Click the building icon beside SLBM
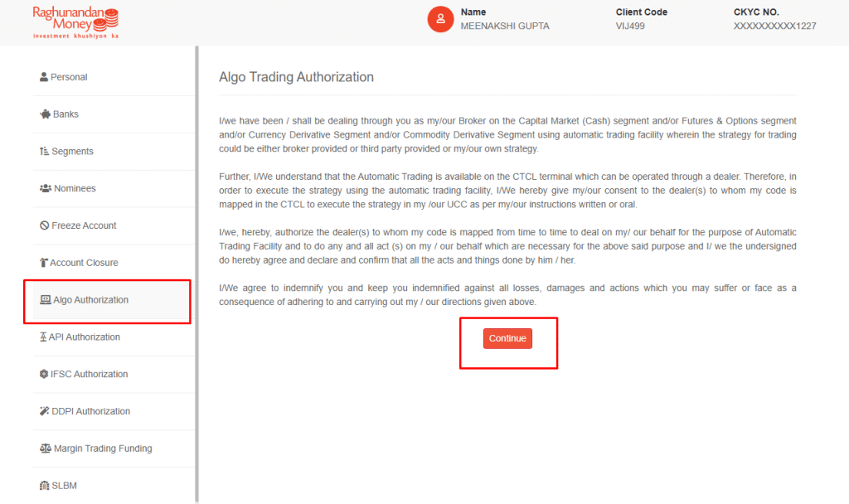This screenshot has height=504, width=849. pos(45,486)
